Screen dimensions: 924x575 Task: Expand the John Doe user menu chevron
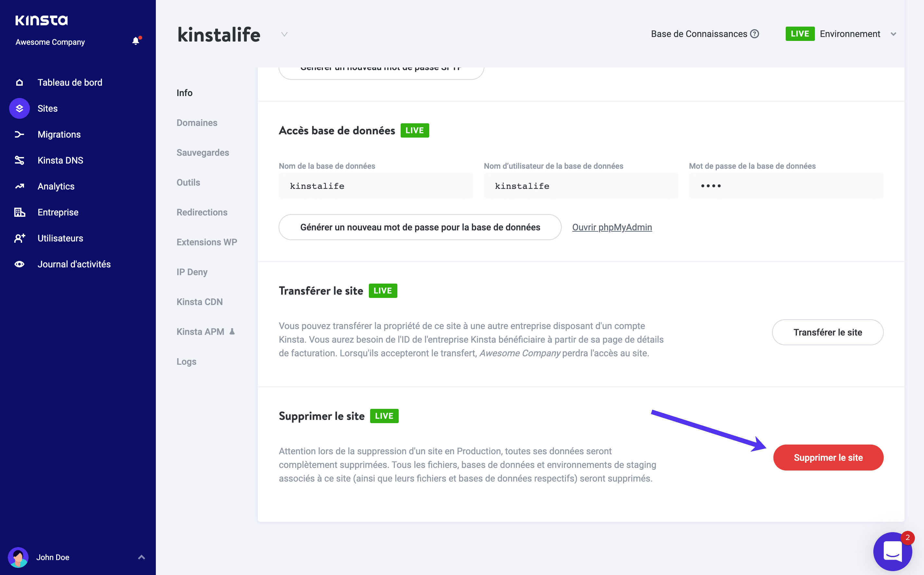(x=142, y=557)
